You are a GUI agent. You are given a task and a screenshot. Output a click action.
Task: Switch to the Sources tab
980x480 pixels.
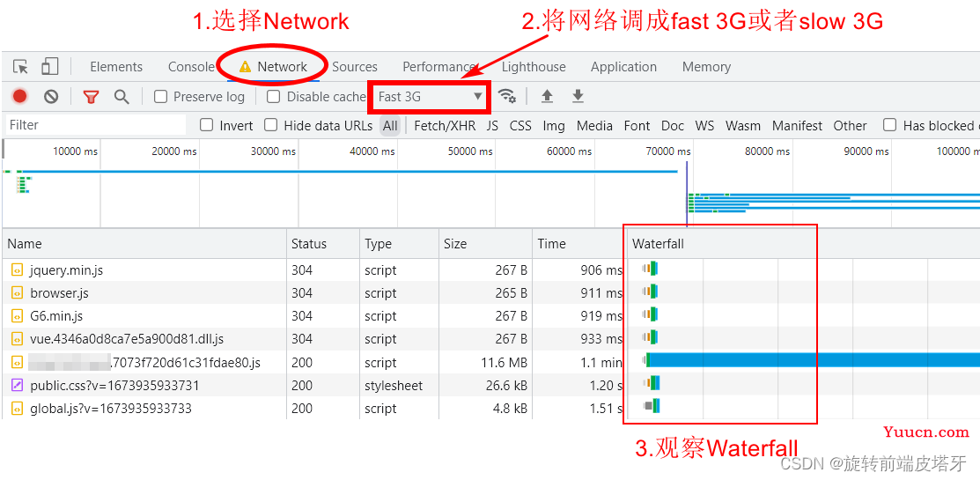coord(354,67)
